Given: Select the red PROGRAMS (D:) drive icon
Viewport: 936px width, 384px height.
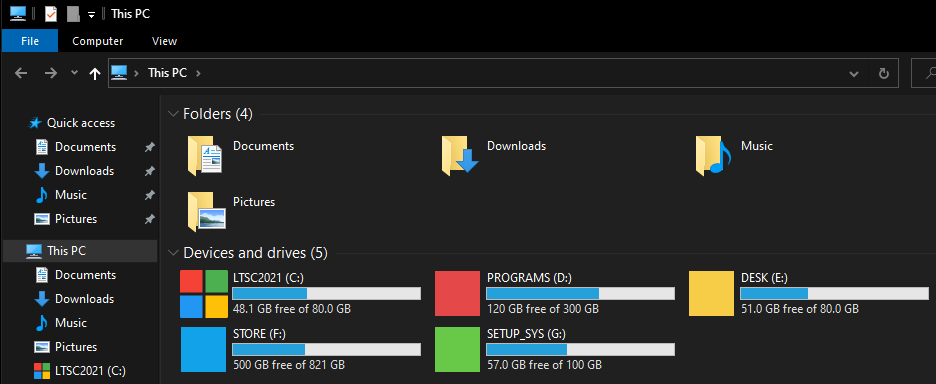Looking at the screenshot, I should click(x=457, y=293).
